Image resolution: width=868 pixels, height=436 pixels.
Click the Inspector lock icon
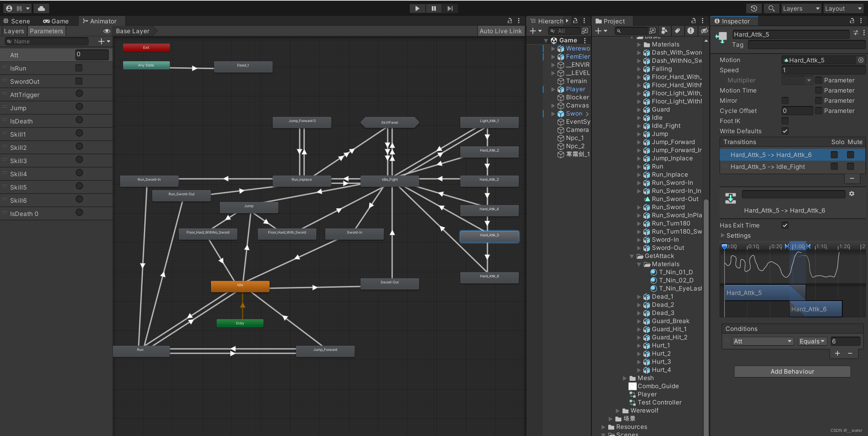[x=852, y=21]
